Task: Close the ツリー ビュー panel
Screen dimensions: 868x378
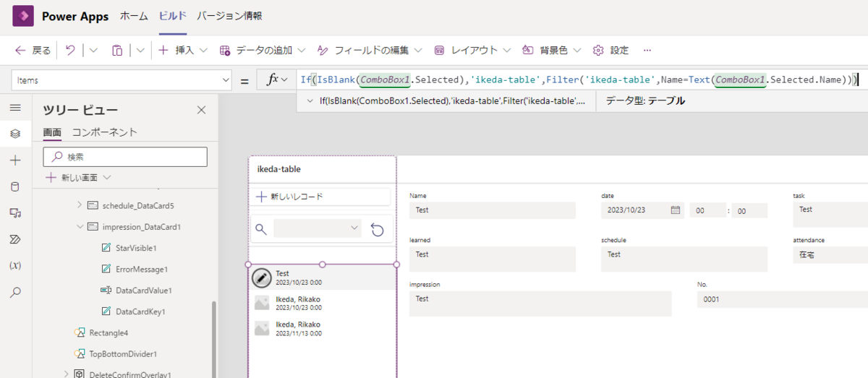Action: click(x=202, y=110)
